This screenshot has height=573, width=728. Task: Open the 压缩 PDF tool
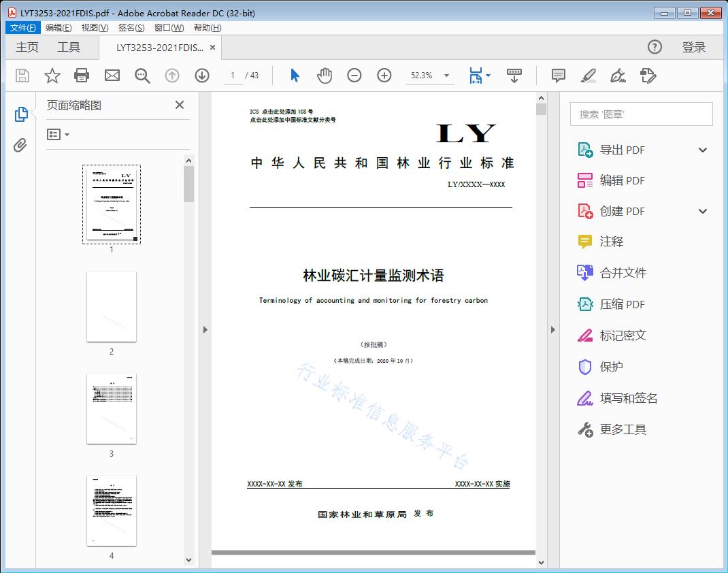[x=623, y=304]
